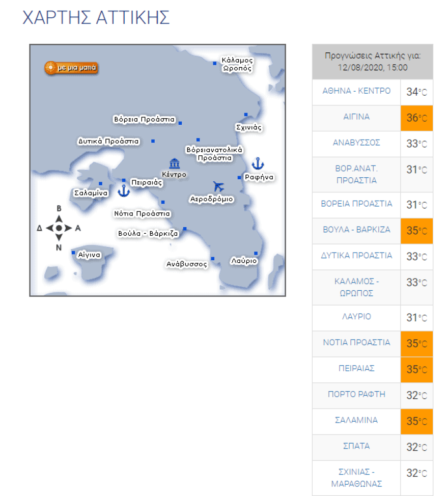448x496 pixels.
Task: Click Βούλα - Βάρκιζα label on the map
Action: (x=148, y=233)
